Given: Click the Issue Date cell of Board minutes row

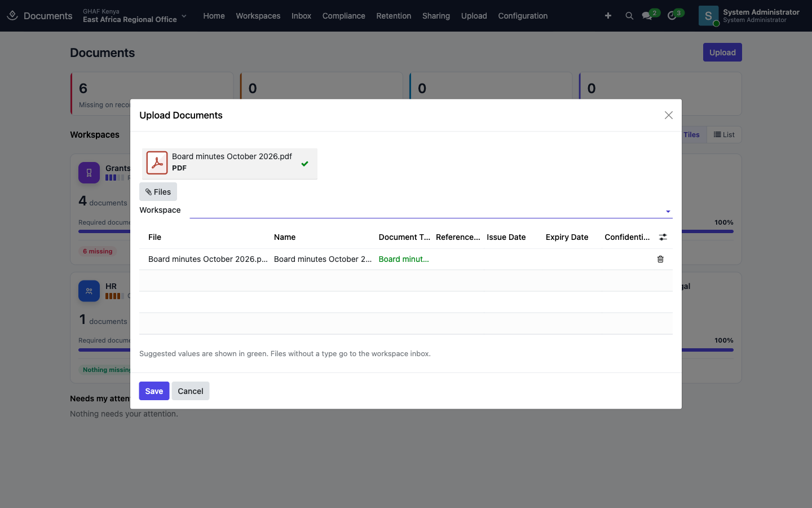Looking at the screenshot, I should 512,259.
